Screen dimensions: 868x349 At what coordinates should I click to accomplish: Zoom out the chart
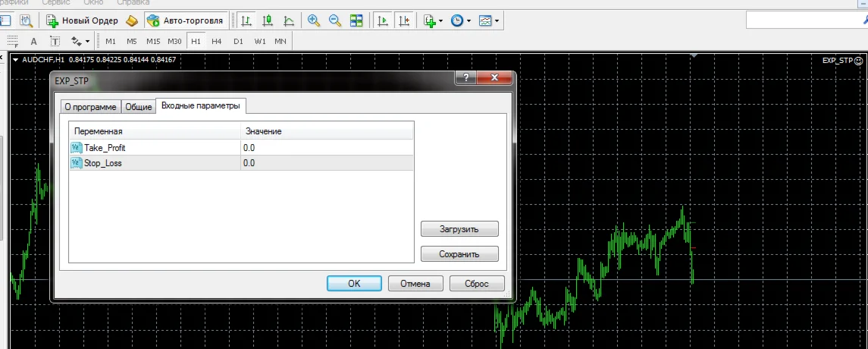click(x=335, y=21)
